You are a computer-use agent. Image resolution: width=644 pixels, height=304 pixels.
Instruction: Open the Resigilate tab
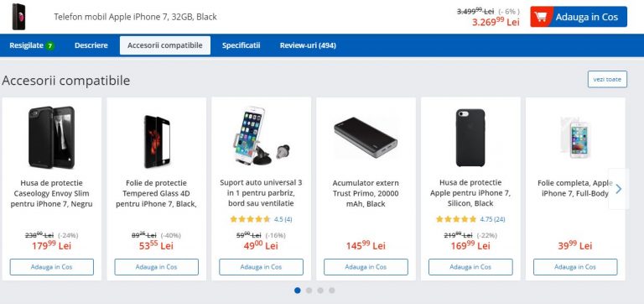[32, 45]
